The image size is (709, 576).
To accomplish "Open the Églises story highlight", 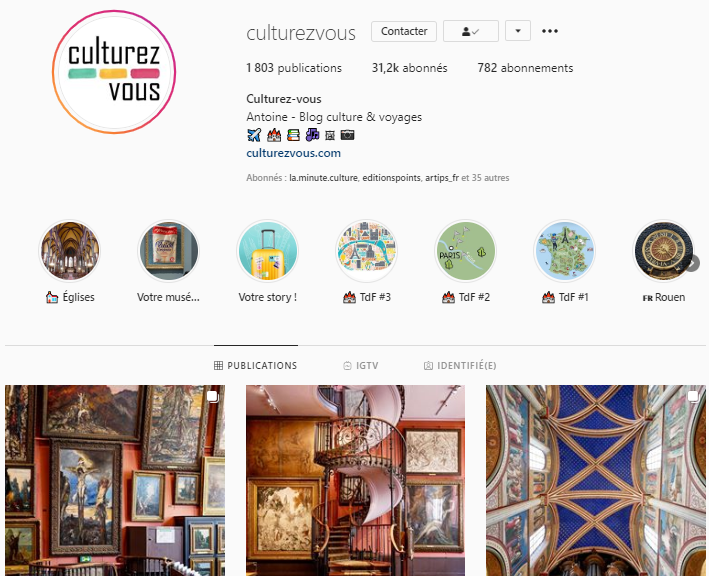I will [x=70, y=250].
